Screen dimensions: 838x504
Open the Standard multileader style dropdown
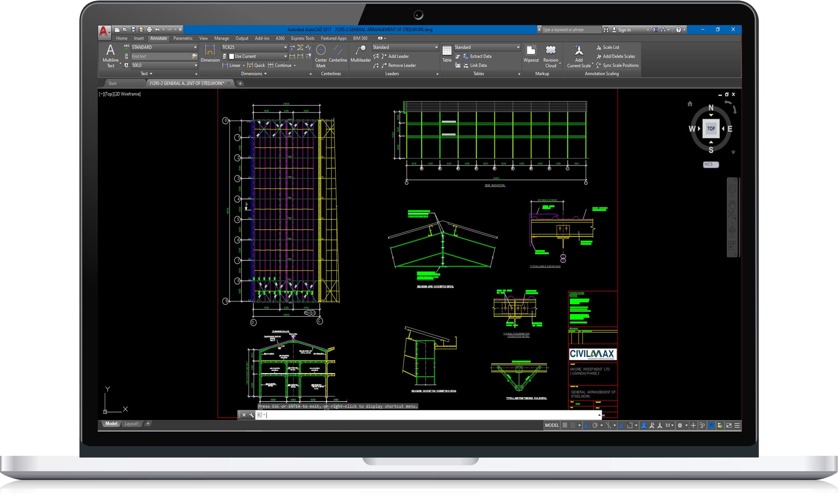pos(405,47)
